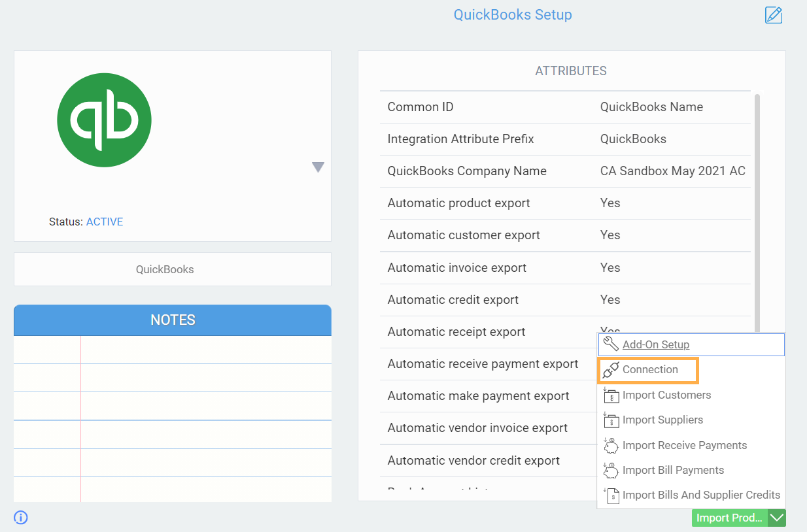The width and height of the screenshot is (807, 532).
Task: Click the ACTIVE status link
Action: (x=105, y=222)
